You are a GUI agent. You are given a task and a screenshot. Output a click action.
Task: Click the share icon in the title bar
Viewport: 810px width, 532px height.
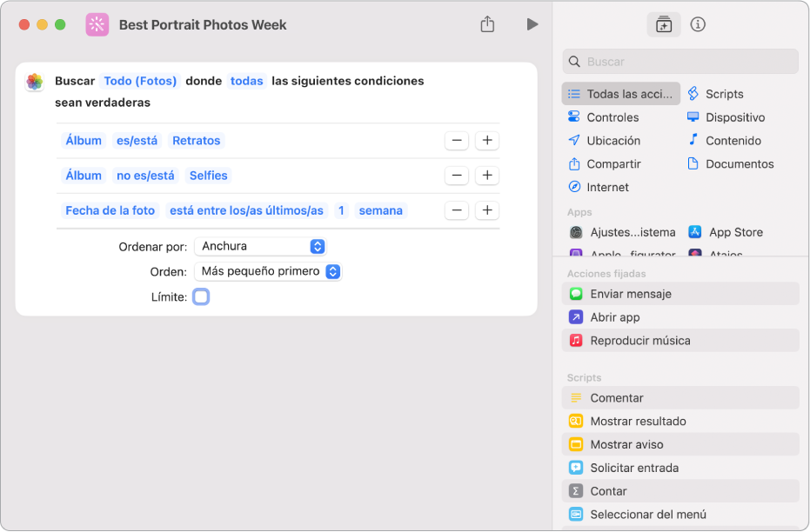point(487,24)
